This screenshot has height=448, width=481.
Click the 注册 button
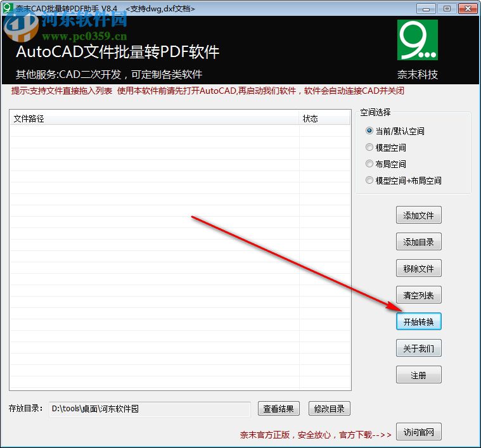[x=418, y=374]
